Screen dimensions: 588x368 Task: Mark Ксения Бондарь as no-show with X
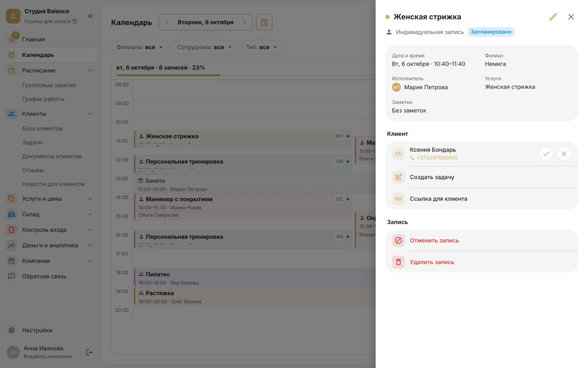click(564, 154)
